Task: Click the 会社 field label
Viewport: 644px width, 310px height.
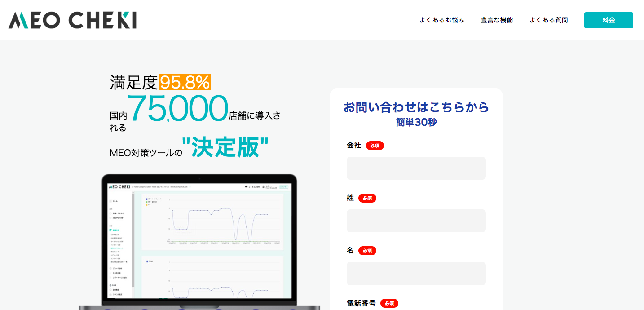Action: pos(354,145)
